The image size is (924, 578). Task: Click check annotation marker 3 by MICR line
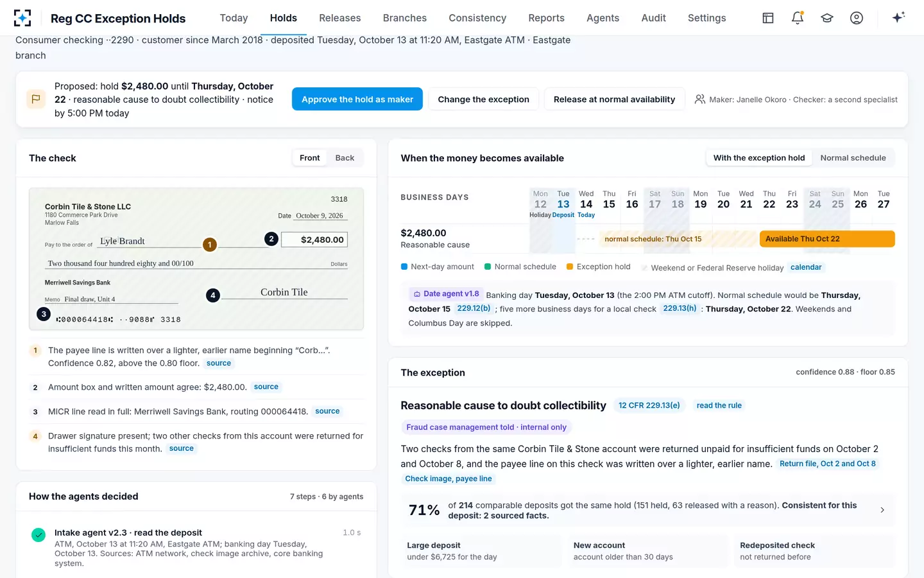pyautogui.click(x=44, y=314)
